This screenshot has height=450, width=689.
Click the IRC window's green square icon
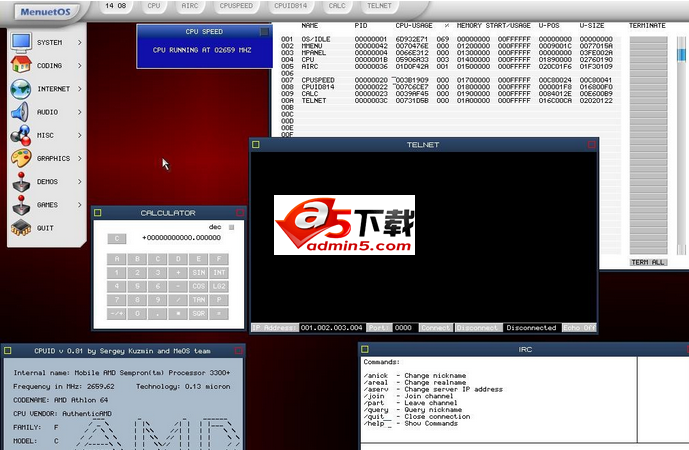tap(365, 349)
